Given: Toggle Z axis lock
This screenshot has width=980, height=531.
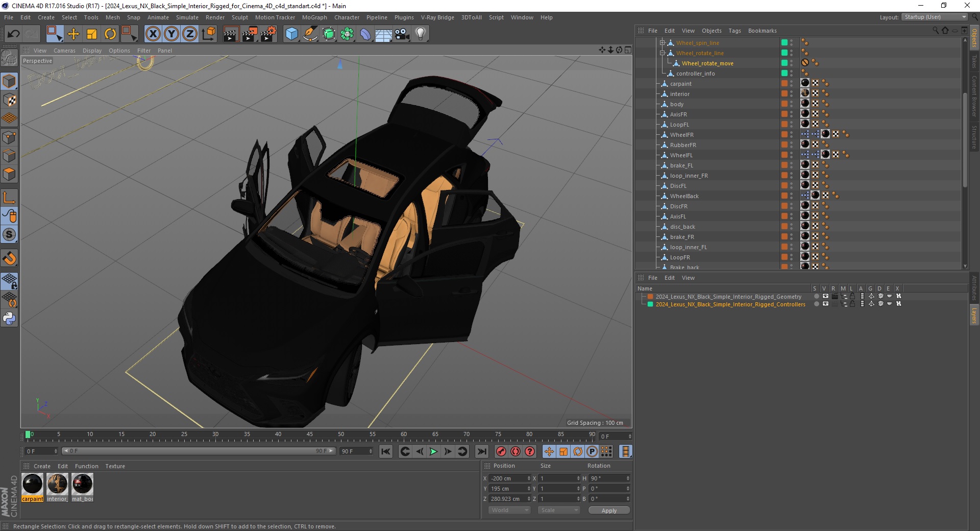Looking at the screenshot, I should click(x=190, y=34).
